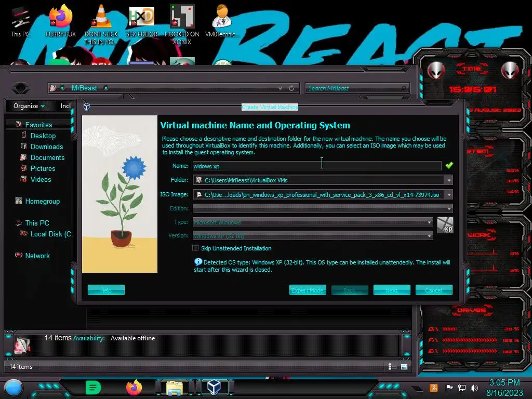The image size is (532, 399).
Task: Click the Expert Mode button
Action: (x=308, y=290)
